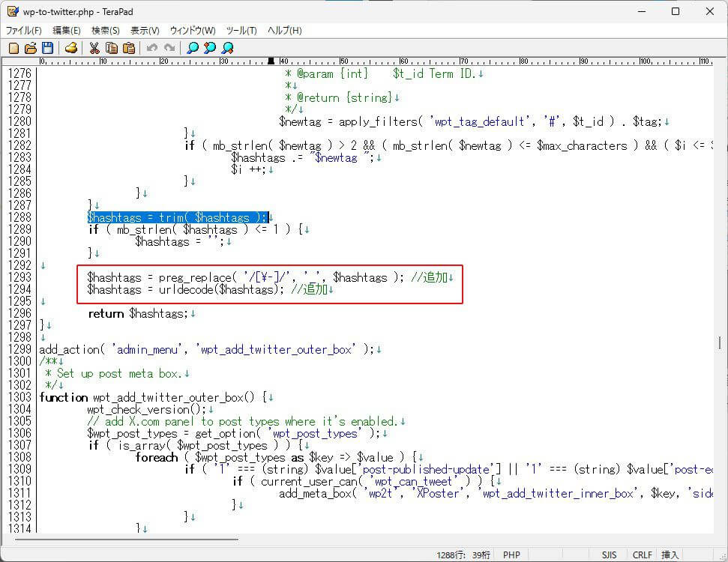
Task: Open the ファイル(F) menu
Action: click(24, 31)
